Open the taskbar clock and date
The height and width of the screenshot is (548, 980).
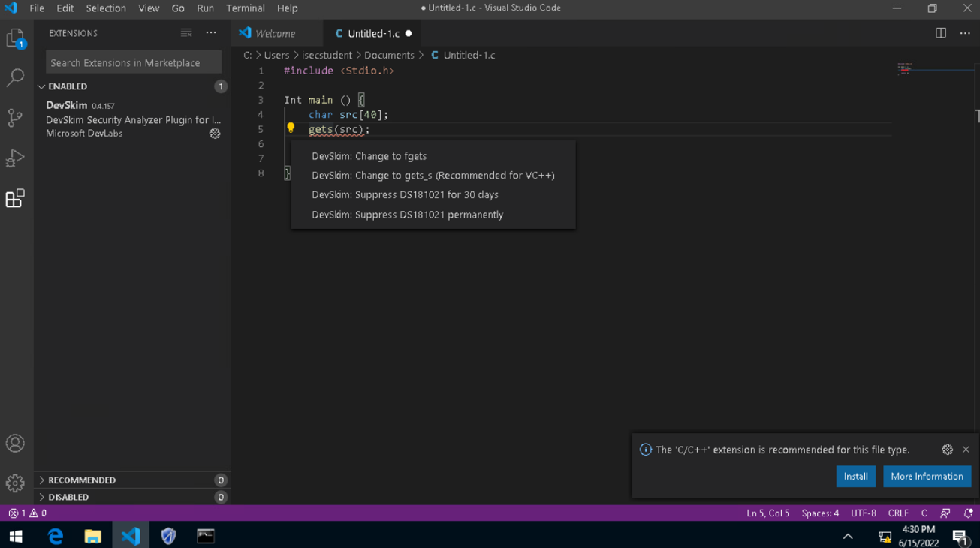(918, 536)
